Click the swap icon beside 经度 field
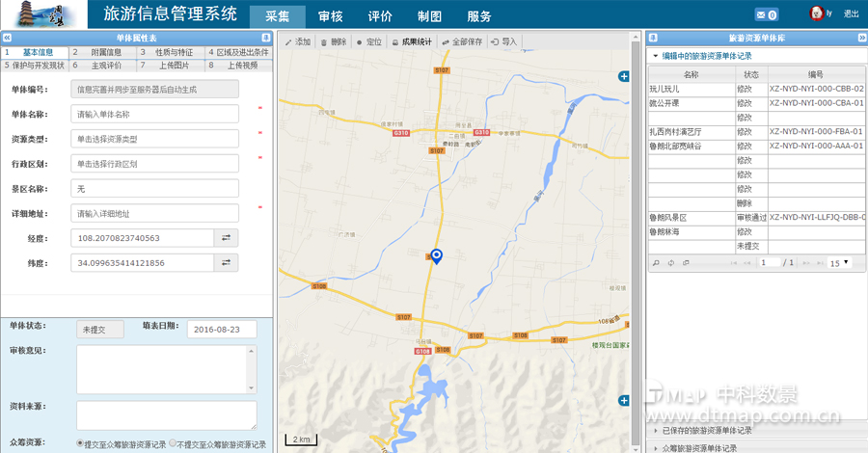The width and height of the screenshot is (868, 453). pyautogui.click(x=226, y=237)
